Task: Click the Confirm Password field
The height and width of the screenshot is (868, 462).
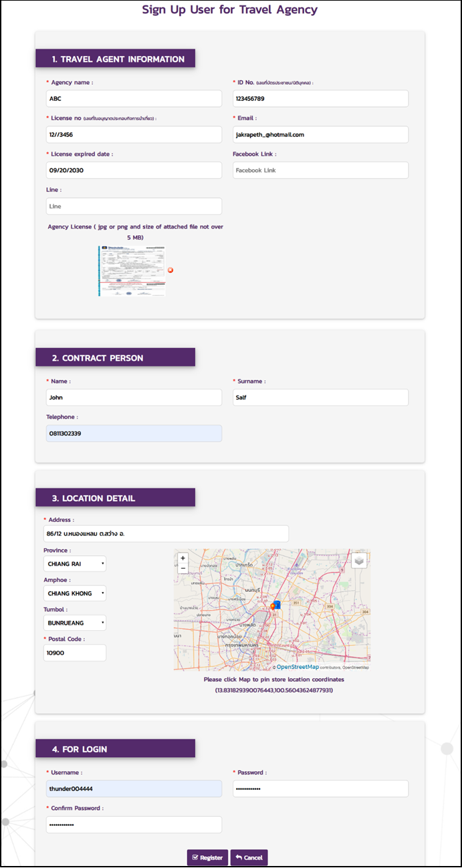Action: click(x=134, y=825)
